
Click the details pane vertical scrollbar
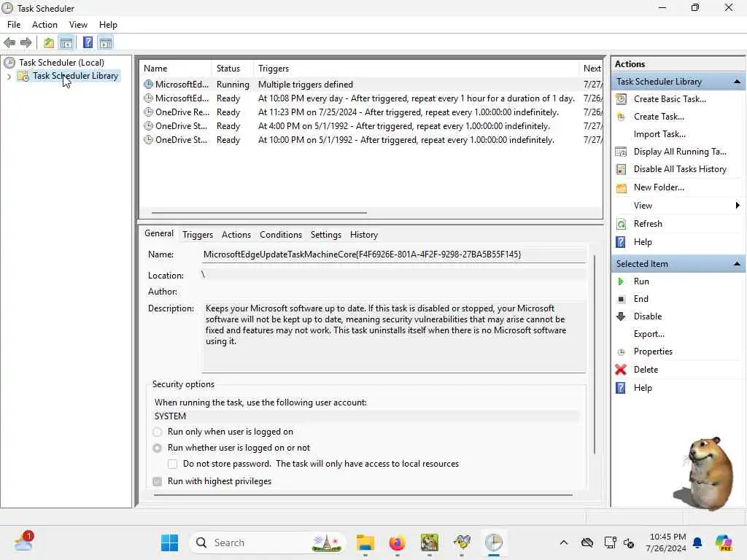coord(594,354)
